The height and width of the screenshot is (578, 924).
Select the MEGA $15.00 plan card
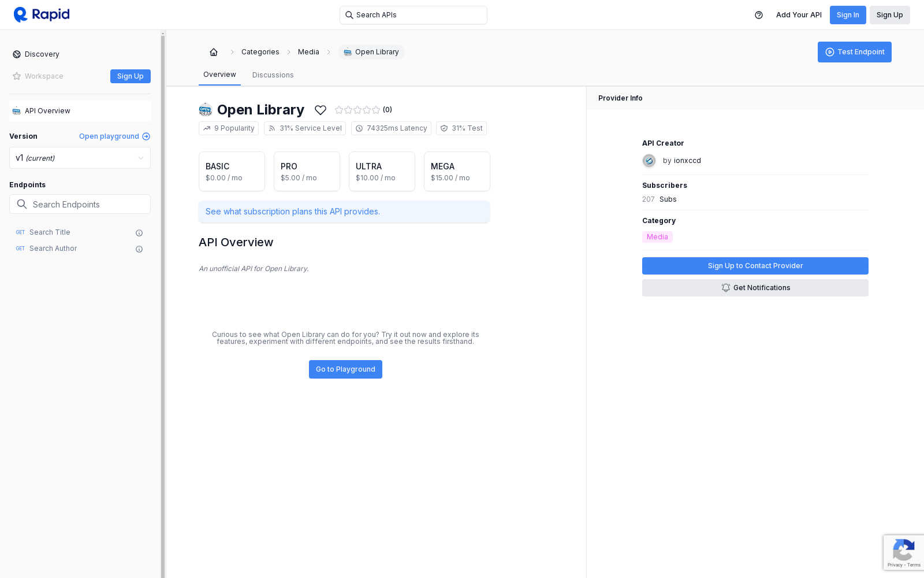457,172
